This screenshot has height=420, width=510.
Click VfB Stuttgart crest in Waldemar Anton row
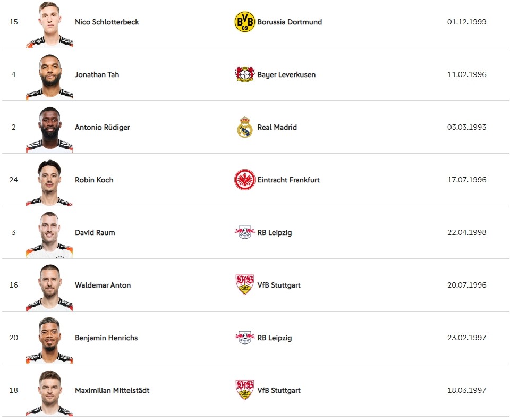pyautogui.click(x=244, y=285)
